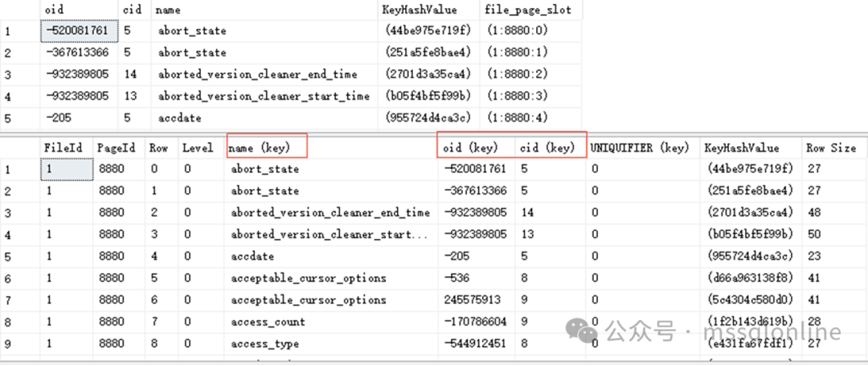Click the PageId column header

(x=117, y=148)
